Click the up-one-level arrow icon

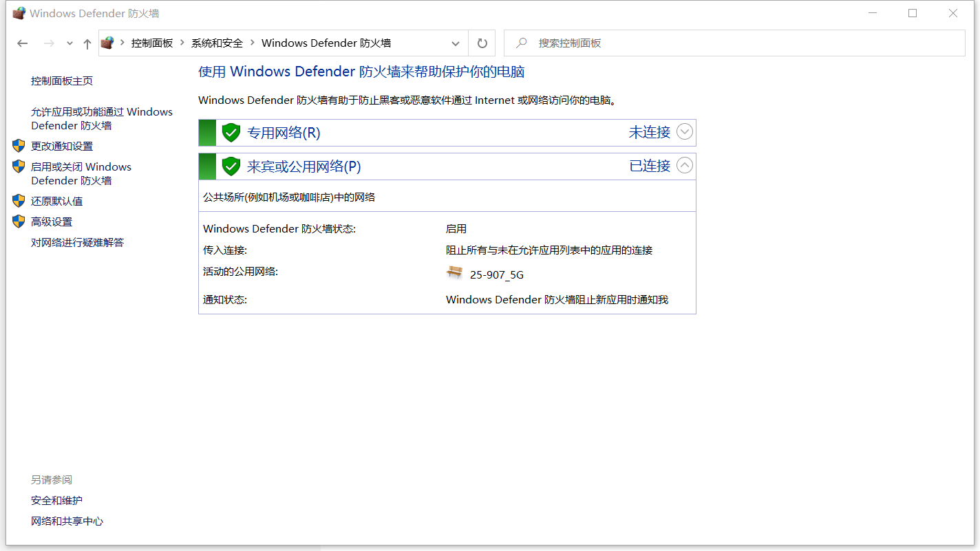point(87,43)
